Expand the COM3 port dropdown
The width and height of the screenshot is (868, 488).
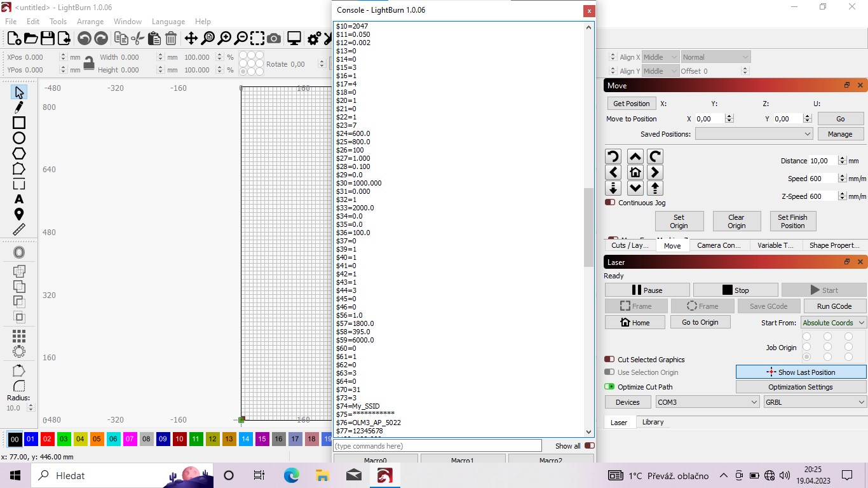point(707,402)
